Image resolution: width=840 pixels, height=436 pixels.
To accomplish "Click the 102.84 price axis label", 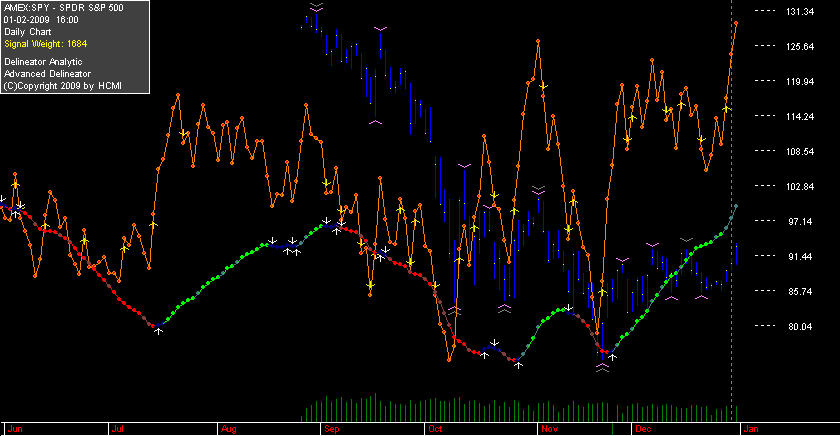I will point(800,186).
